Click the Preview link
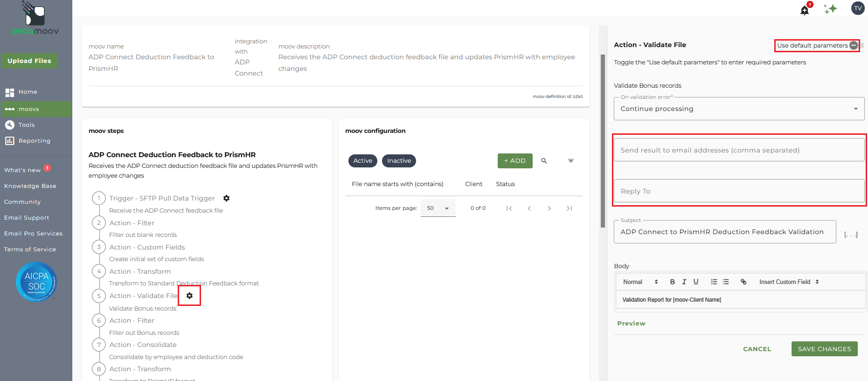Image resolution: width=868 pixels, height=381 pixels. (631, 323)
